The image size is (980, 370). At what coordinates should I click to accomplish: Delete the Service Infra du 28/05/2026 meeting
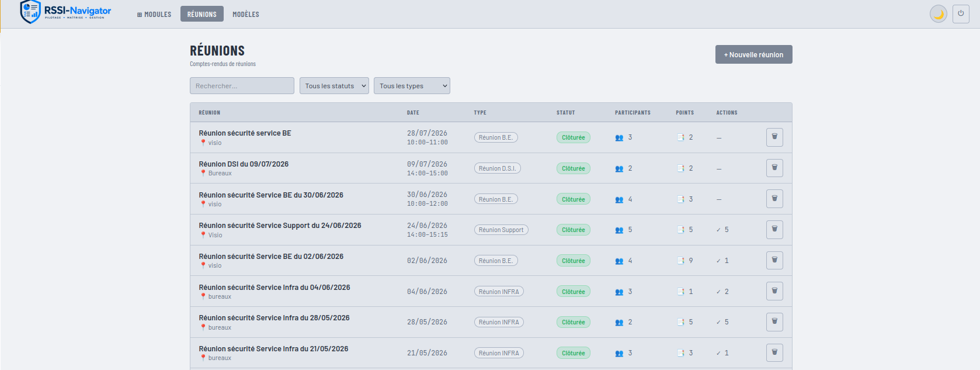[x=774, y=322]
